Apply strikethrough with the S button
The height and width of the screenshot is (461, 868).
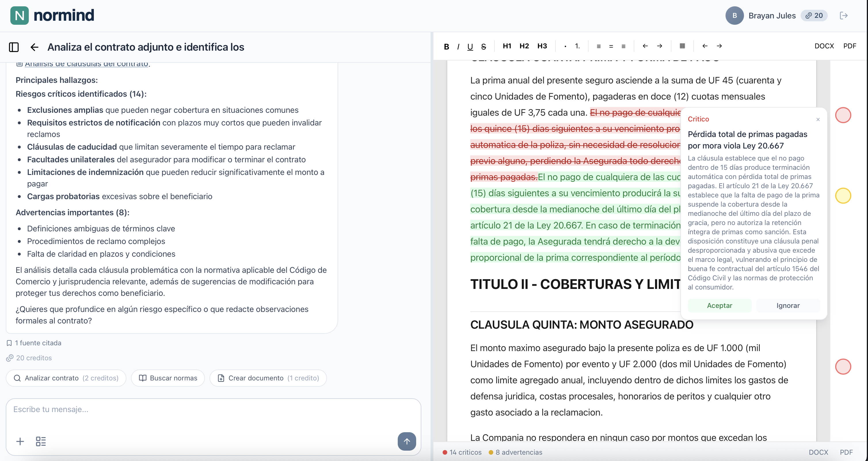pos(484,46)
